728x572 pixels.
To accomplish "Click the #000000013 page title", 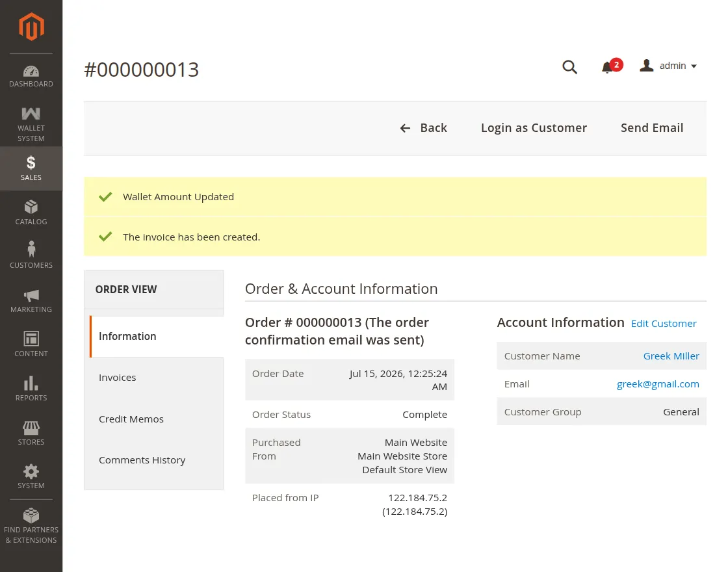I will (141, 70).
